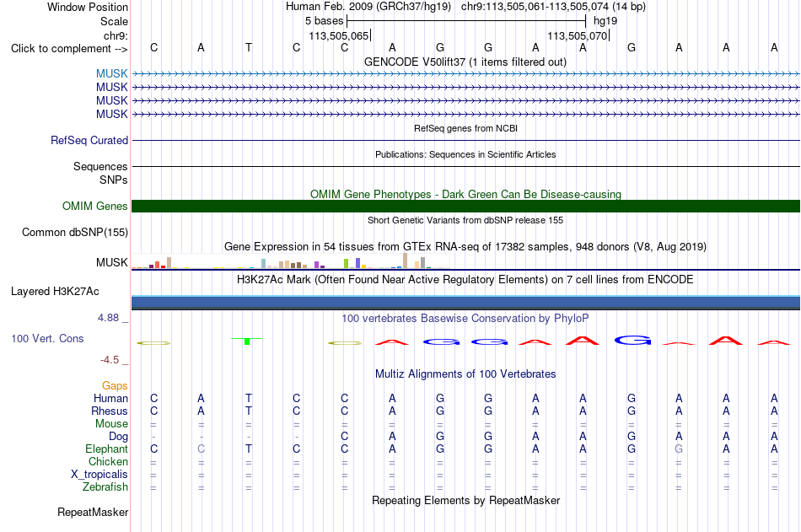The width and height of the screenshot is (801, 532).
Task: Click the OMIM Genes side label
Action: tap(95, 206)
